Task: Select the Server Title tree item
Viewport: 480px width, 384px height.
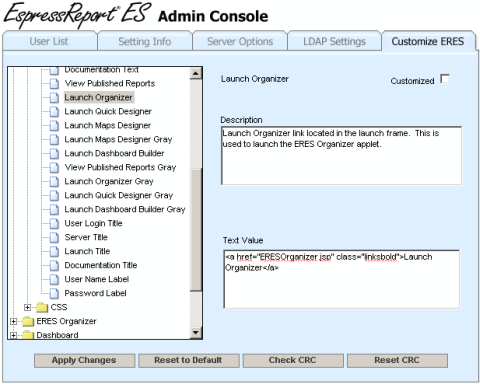Action: (x=86, y=237)
